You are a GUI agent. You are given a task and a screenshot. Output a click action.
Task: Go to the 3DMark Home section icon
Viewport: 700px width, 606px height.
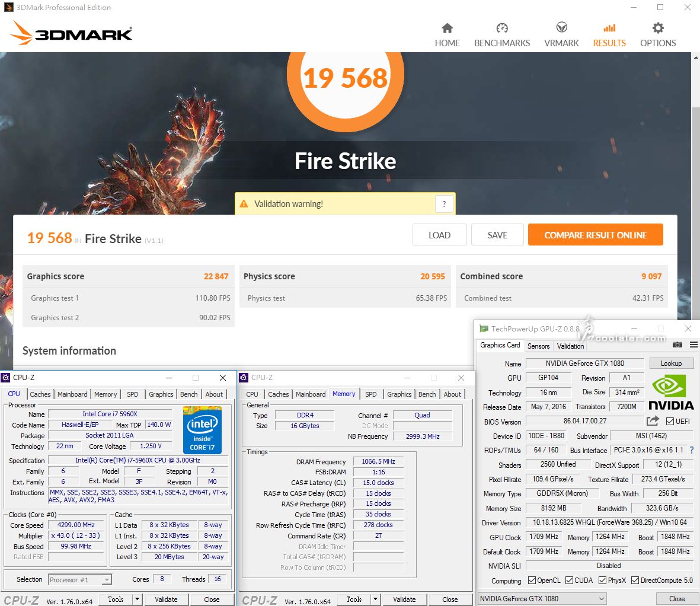point(447,28)
